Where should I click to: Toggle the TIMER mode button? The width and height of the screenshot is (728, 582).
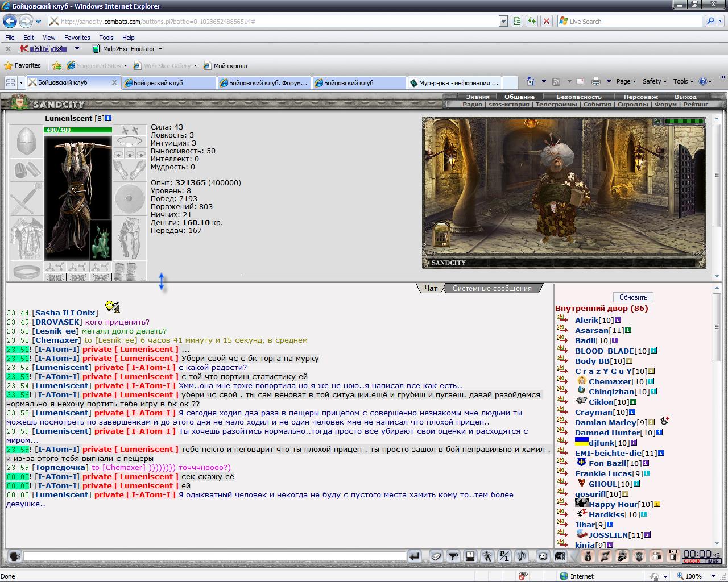(x=712, y=561)
